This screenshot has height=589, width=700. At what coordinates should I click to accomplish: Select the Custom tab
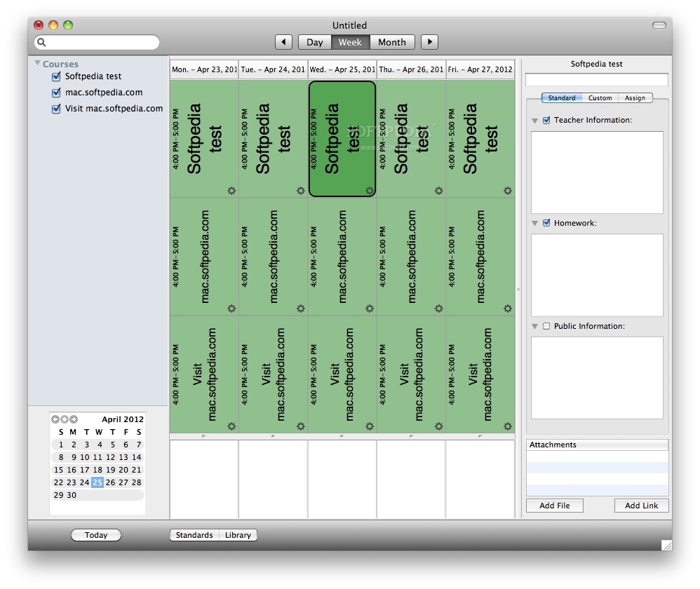click(x=600, y=97)
